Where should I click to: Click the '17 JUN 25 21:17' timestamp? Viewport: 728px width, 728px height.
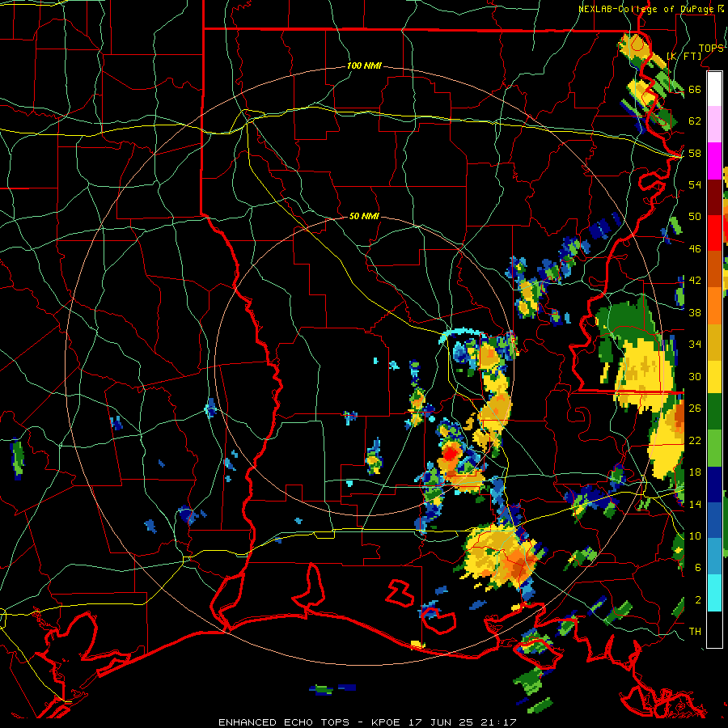point(463,722)
